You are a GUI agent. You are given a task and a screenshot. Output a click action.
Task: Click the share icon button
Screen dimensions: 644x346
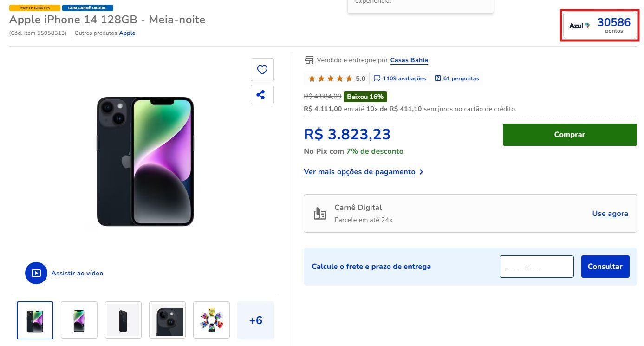click(262, 95)
